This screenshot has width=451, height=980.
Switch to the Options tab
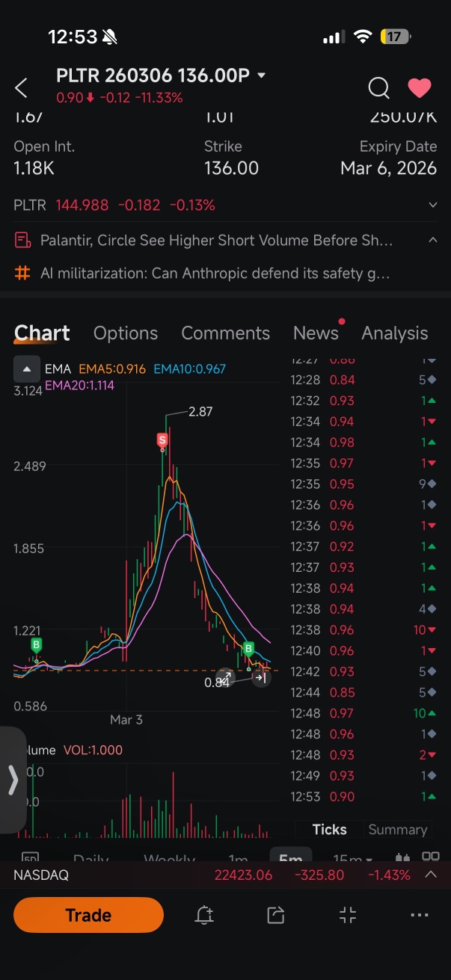point(126,333)
